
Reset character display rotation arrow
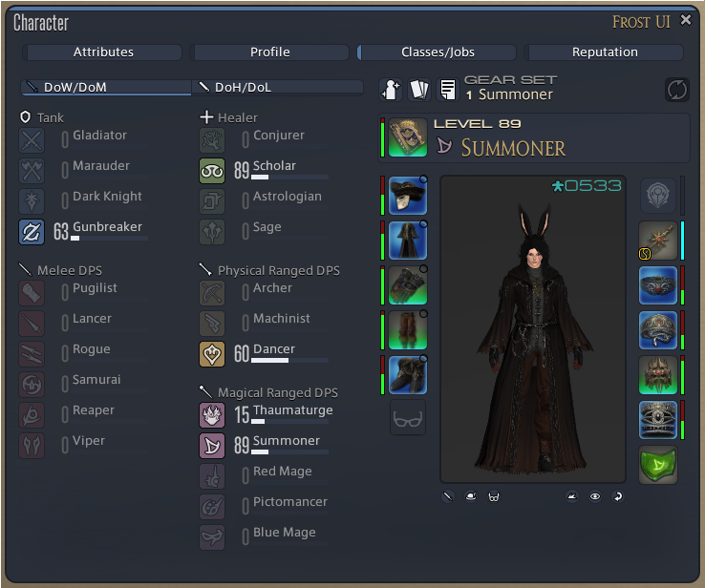pos(618,496)
